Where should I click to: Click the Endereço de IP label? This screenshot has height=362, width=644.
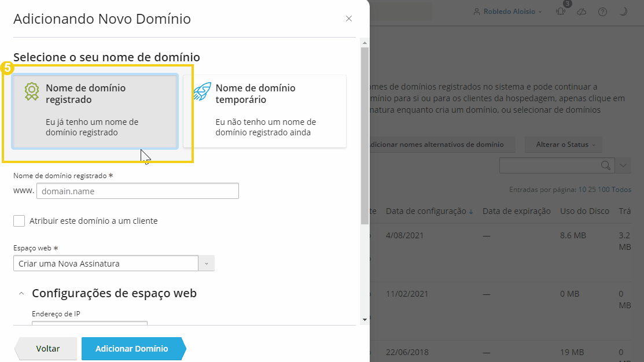click(x=56, y=313)
